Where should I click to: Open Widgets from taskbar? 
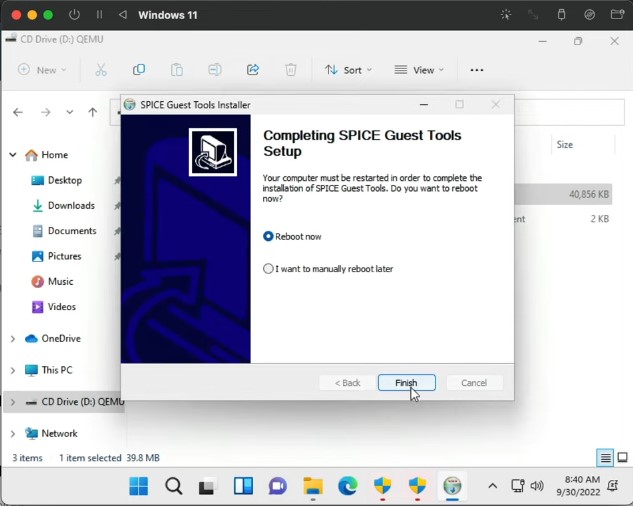[x=243, y=486]
